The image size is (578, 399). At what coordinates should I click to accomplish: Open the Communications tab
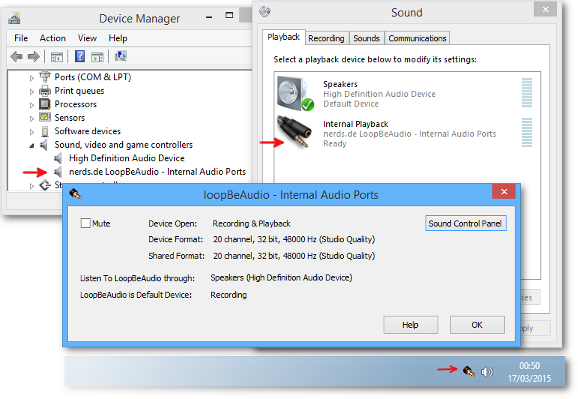point(417,38)
